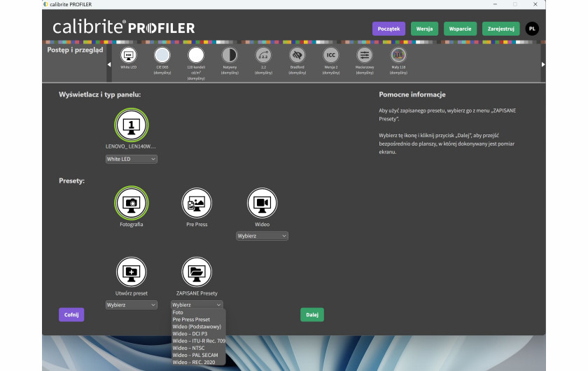Open the Mały 118 patch set step
This screenshot has width=588, height=371.
pos(398,55)
